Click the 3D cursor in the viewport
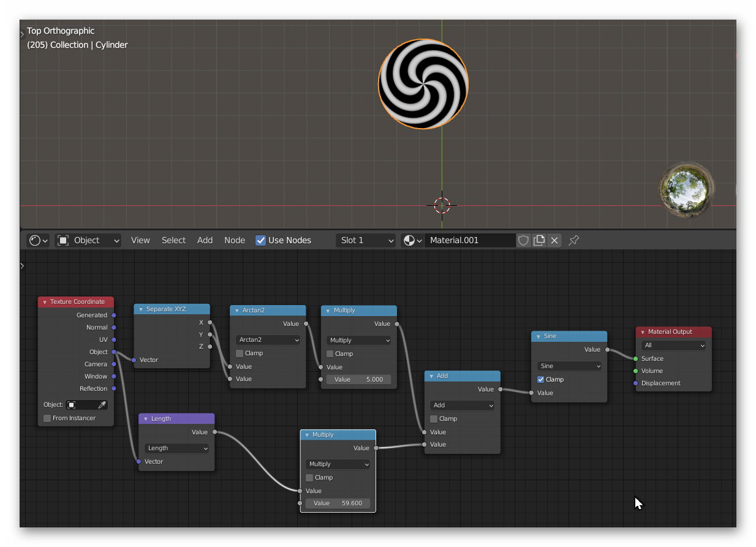756x547 pixels. click(442, 205)
